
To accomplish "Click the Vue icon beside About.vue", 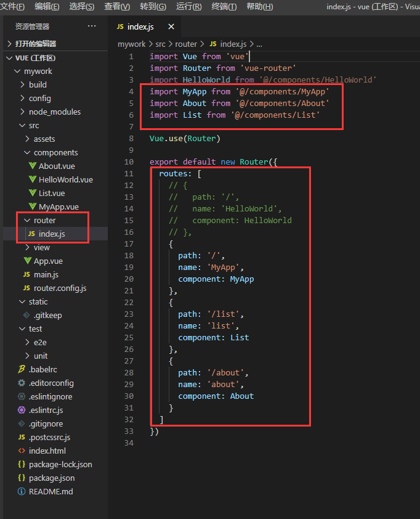I will tap(33, 165).
